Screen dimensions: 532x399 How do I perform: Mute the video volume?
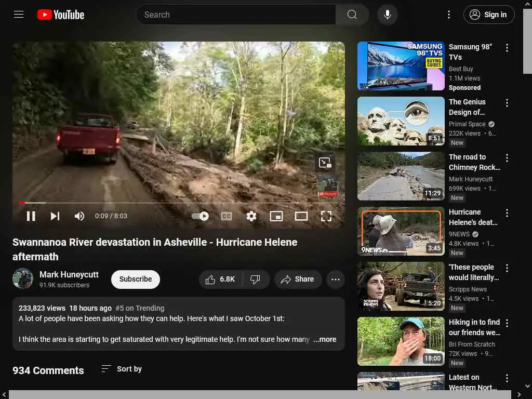[79, 216]
